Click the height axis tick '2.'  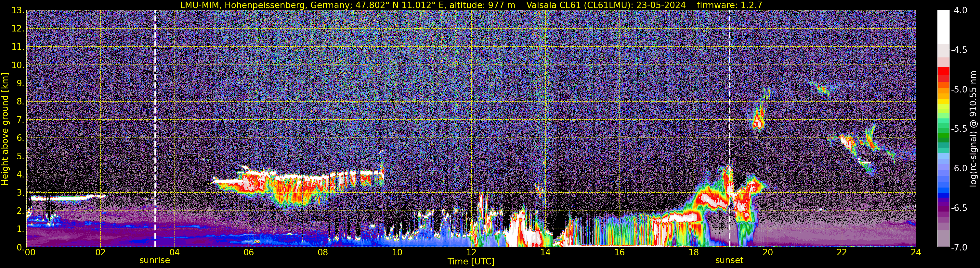[20, 211]
